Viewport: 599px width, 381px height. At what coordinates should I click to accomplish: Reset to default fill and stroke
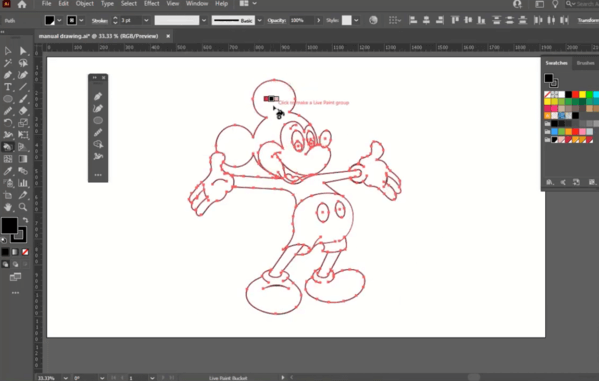[x=4, y=240]
